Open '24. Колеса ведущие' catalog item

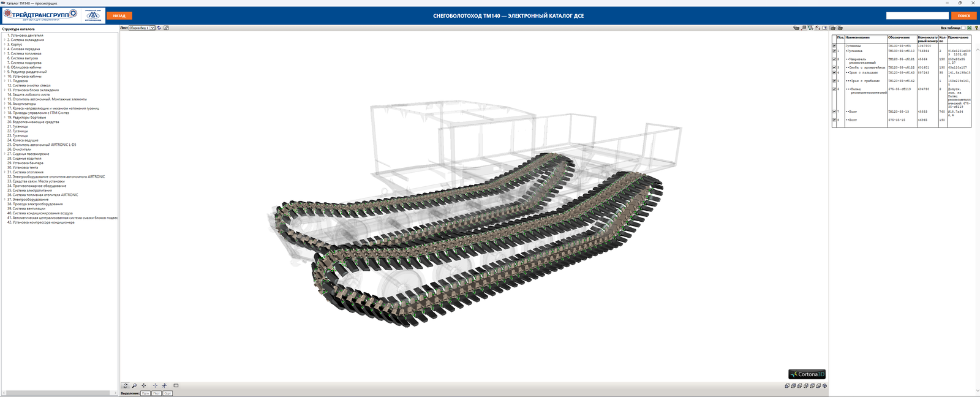(x=23, y=140)
